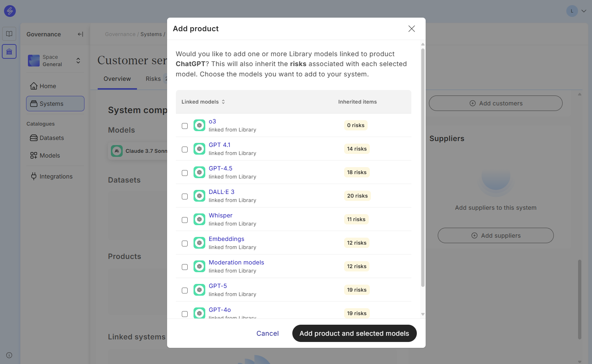
Task: Click the dialog's vertical scrollbar
Action: click(x=423, y=165)
